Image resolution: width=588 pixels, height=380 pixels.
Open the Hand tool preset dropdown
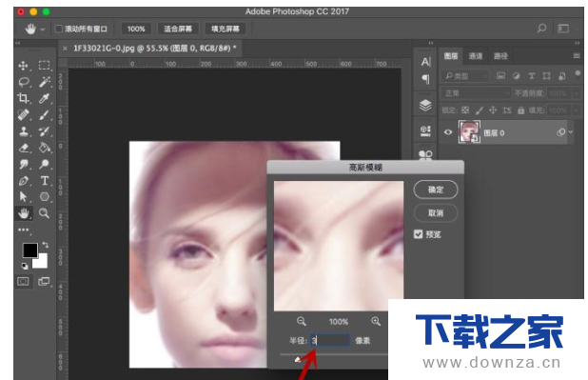[x=43, y=30]
